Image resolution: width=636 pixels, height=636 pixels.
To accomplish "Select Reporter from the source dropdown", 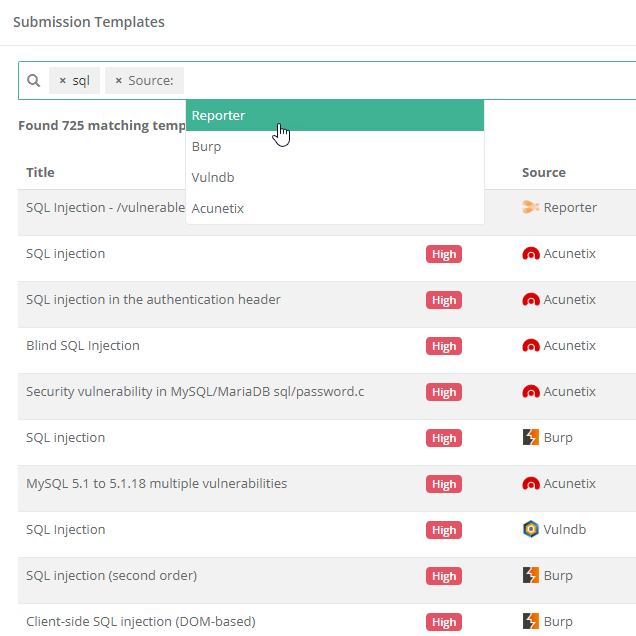I will (335, 116).
